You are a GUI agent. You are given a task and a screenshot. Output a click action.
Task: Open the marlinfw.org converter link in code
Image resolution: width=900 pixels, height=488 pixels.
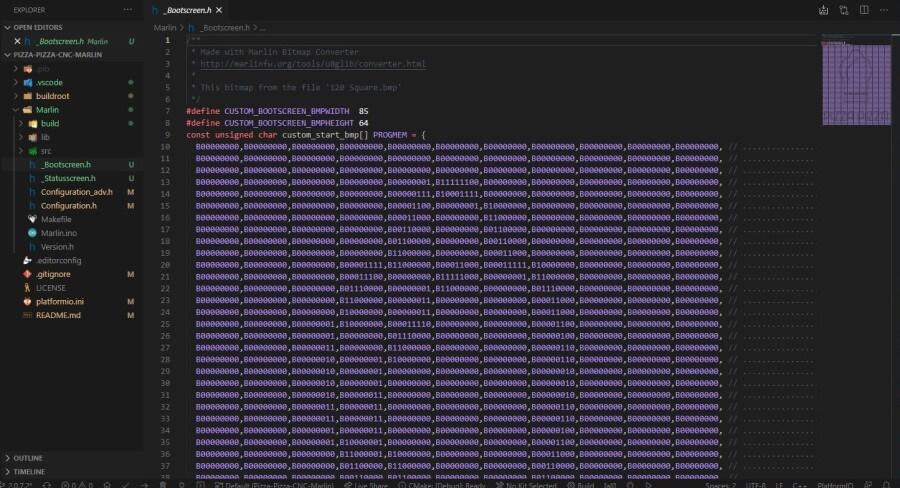click(313, 64)
